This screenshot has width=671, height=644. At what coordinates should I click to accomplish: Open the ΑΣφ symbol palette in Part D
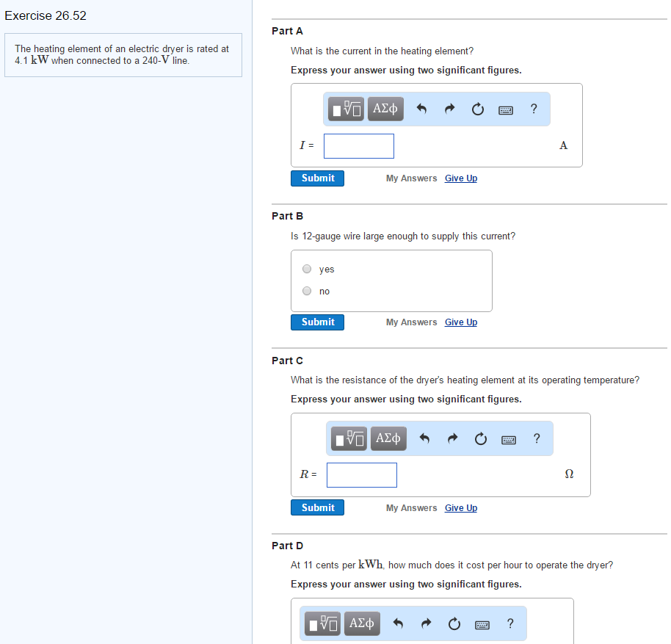(x=361, y=623)
